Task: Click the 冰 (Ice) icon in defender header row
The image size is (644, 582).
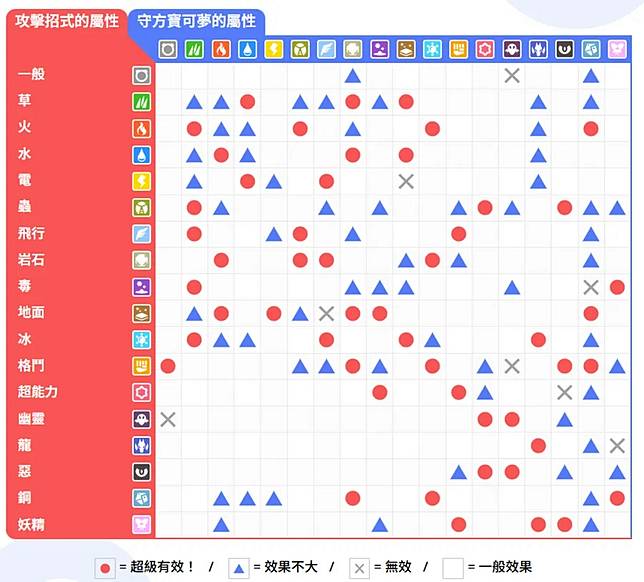Action: coord(432,49)
